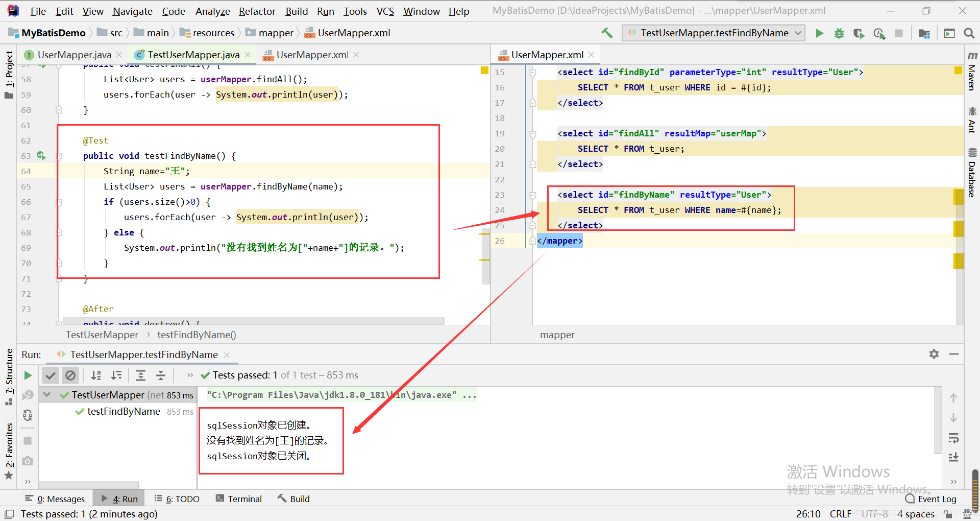
Task: Toggle soft-wrap in the console
Action: [953, 438]
